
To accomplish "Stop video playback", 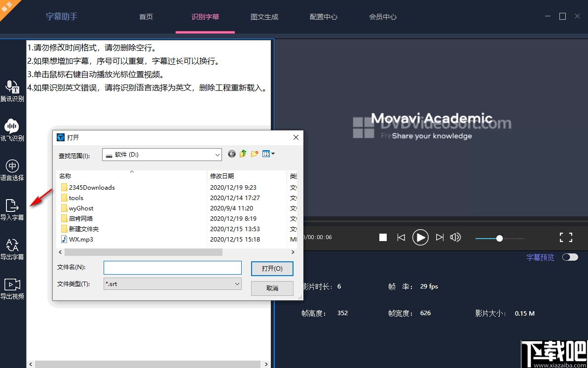I will pyautogui.click(x=383, y=237).
